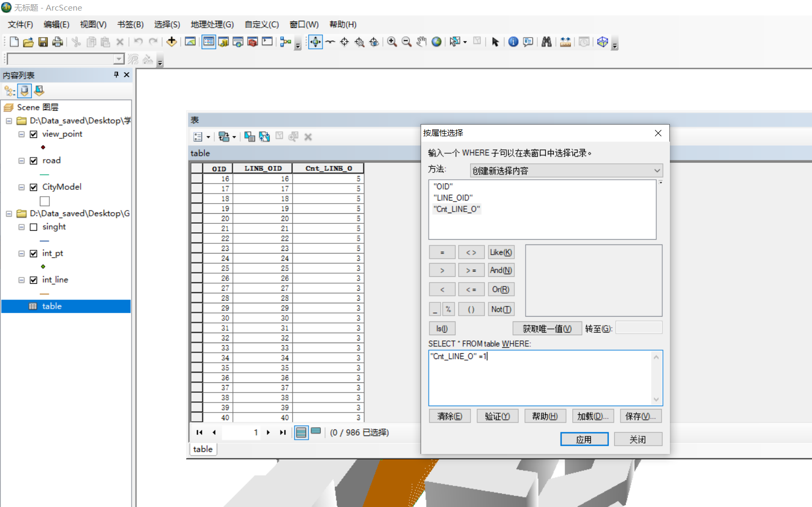Screen dimensions: 812x507
Task: Click Get Unique Values button
Action: [x=547, y=329]
